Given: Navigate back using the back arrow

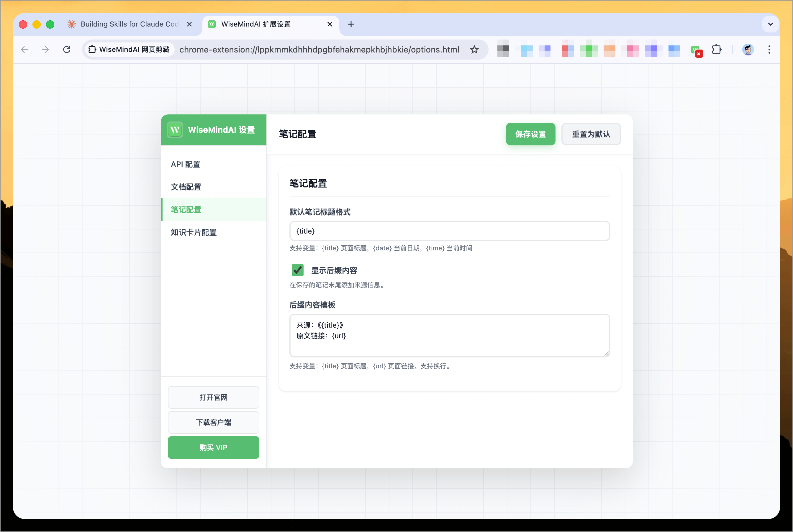Looking at the screenshot, I should click(24, 50).
